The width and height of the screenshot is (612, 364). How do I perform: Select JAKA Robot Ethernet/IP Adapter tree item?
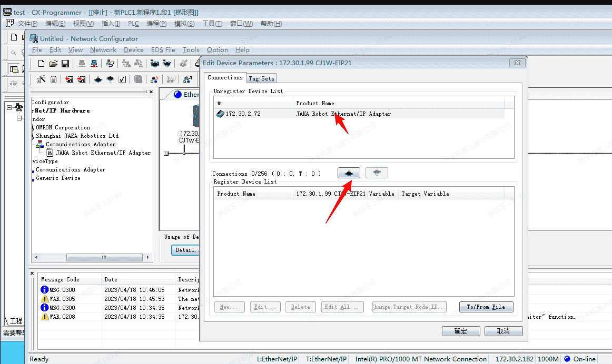[103, 153]
